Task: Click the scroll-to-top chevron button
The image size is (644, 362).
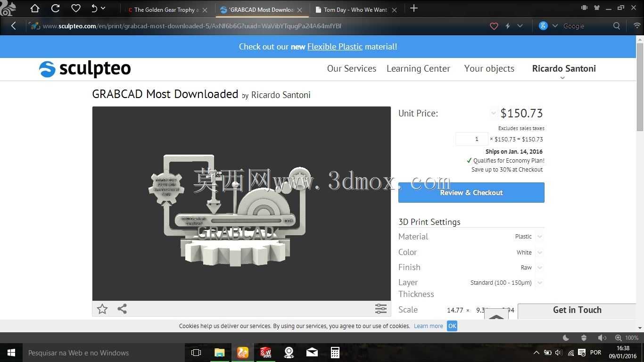Action: coord(496,315)
